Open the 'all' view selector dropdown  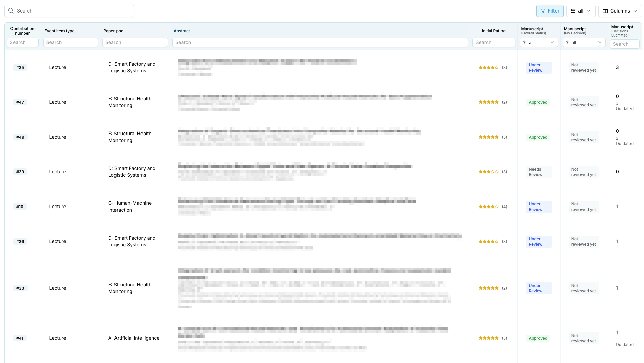click(581, 11)
